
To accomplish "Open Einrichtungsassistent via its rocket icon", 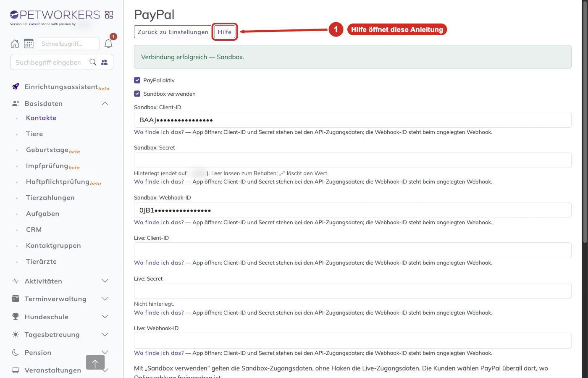I will click(x=16, y=87).
